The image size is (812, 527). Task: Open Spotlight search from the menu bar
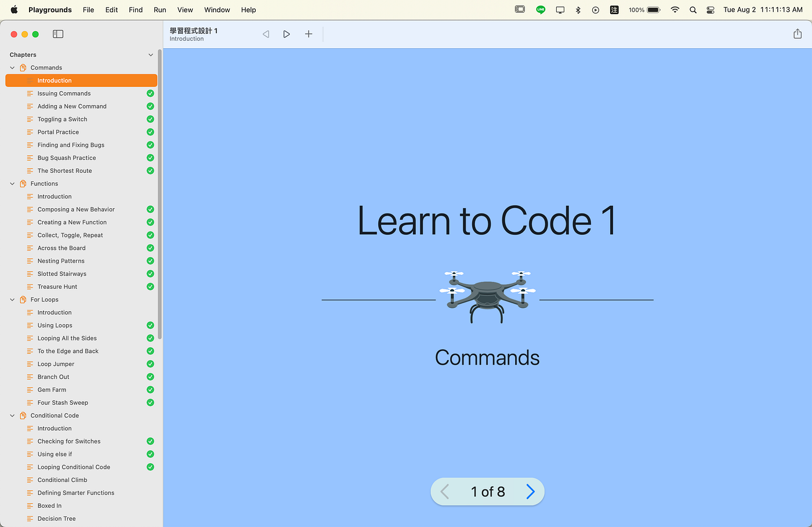click(693, 9)
